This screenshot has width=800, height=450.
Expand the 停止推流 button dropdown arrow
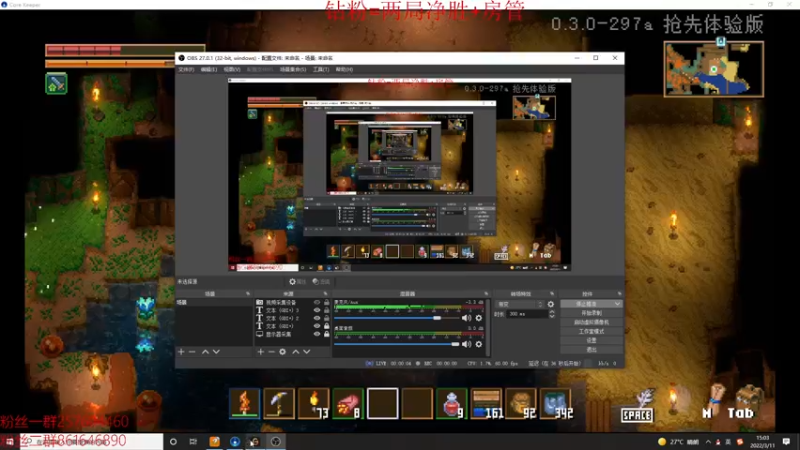[617, 304]
